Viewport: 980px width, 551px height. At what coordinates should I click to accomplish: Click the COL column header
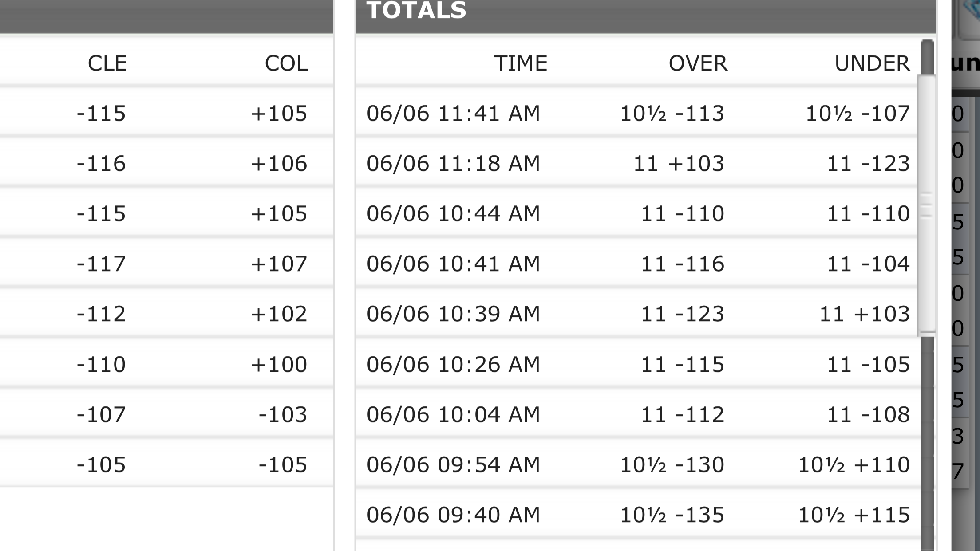coord(286,63)
